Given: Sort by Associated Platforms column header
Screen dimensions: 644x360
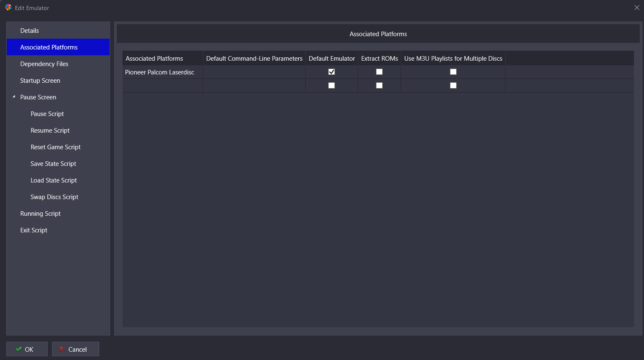Looking at the screenshot, I should point(154,59).
